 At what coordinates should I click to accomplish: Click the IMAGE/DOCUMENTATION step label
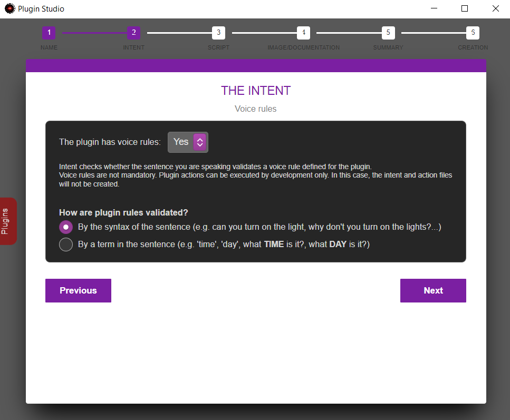[303, 47]
